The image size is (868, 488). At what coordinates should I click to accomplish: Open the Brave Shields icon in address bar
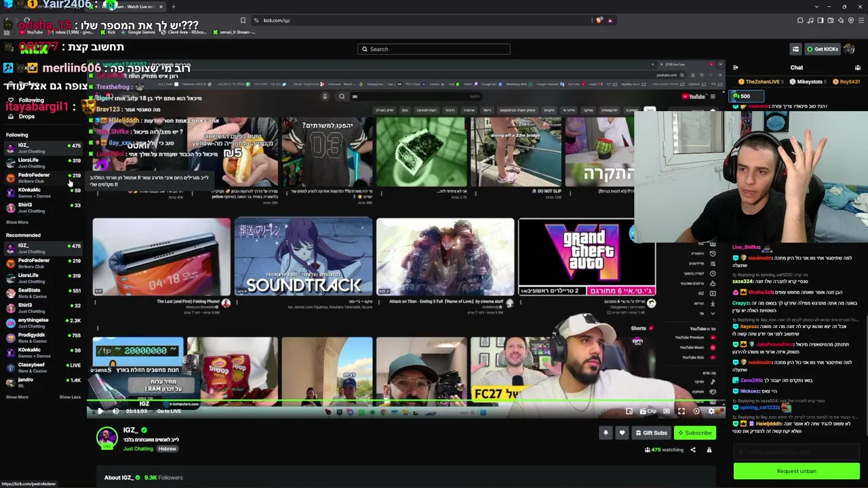click(599, 20)
